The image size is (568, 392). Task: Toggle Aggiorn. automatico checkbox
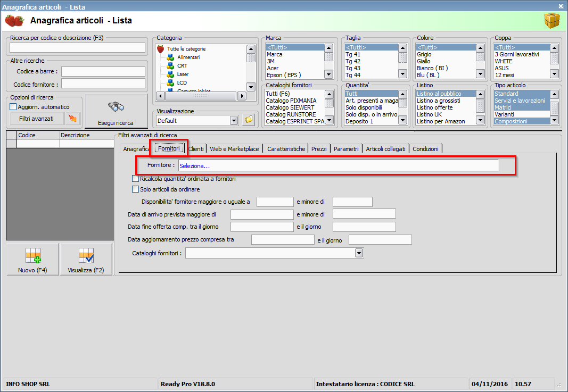pos(13,107)
